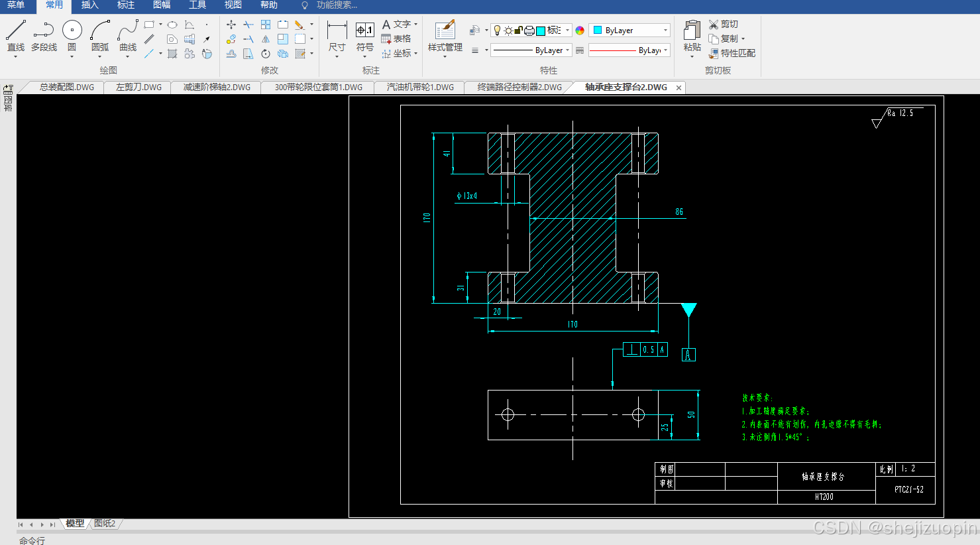The image size is (980, 545).
Task: Select the rotate tool icon
Action: coord(266,54)
